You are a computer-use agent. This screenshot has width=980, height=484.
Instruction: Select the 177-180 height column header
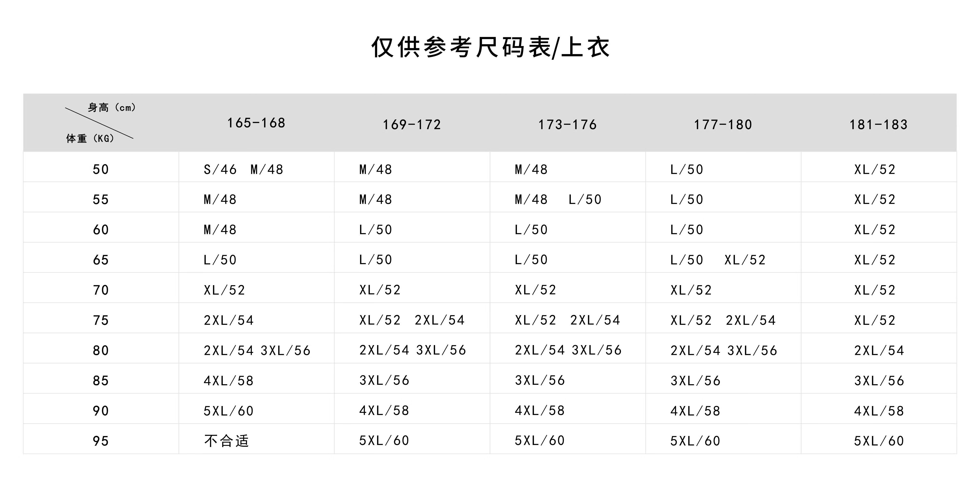pos(723,125)
